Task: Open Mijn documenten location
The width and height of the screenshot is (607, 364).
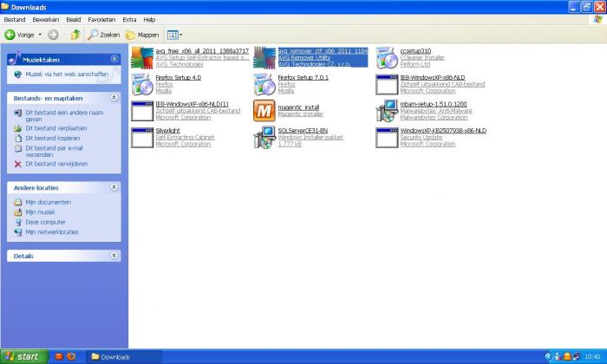Action: [x=48, y=202]
